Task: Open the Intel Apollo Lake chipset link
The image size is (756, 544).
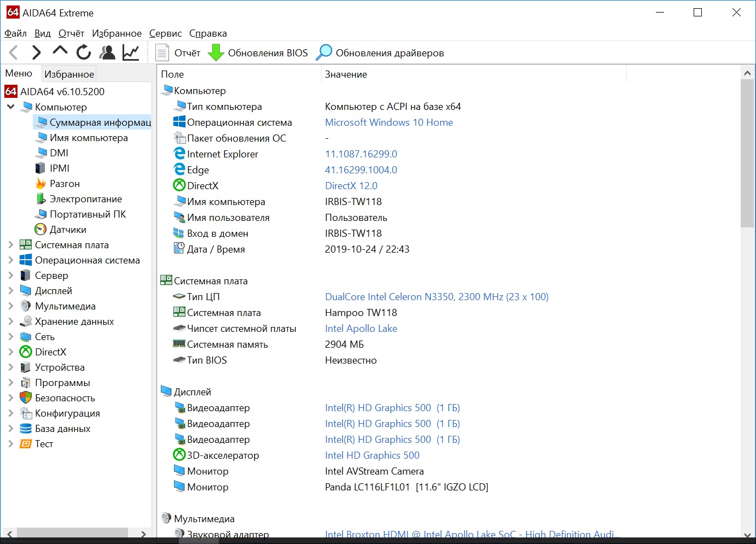Action: click(361, 329)
